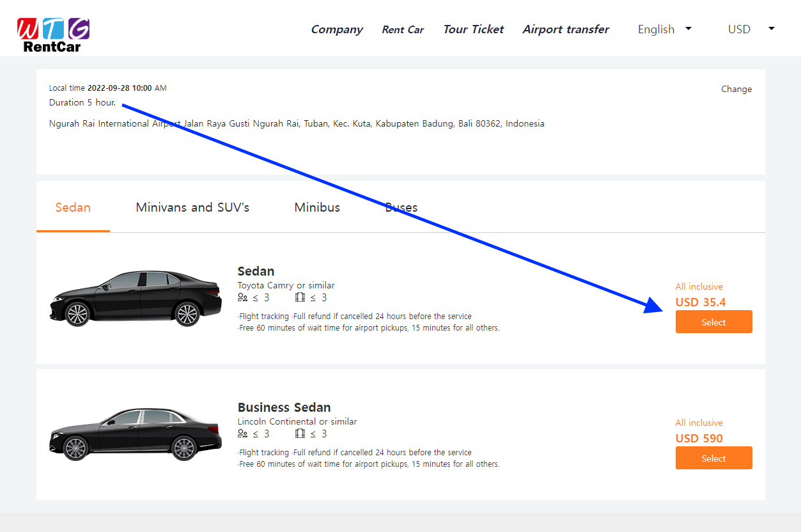The width and height of the screenshot is (801, 532).
Task: Click 'Toyota Camry or similar' text
Action: [x=286, y=285]
